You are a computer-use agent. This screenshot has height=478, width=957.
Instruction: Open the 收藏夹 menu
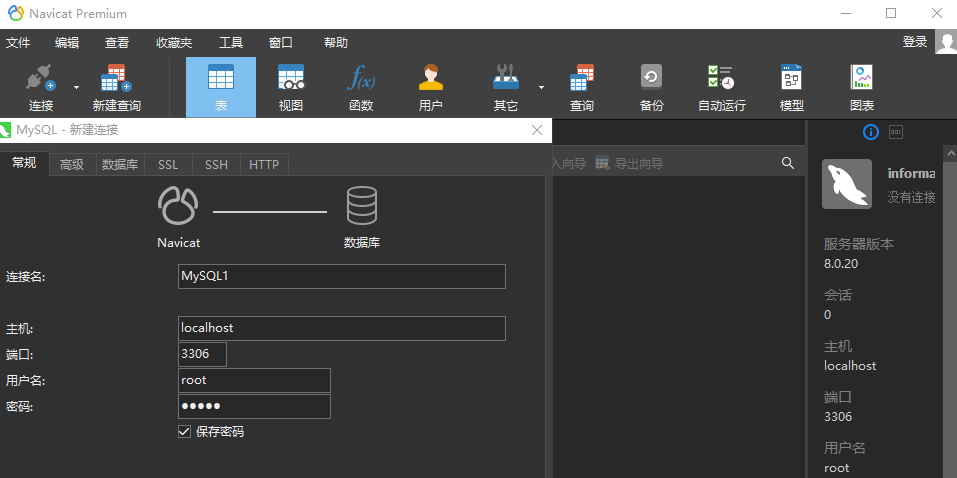[x=174, y=43]
